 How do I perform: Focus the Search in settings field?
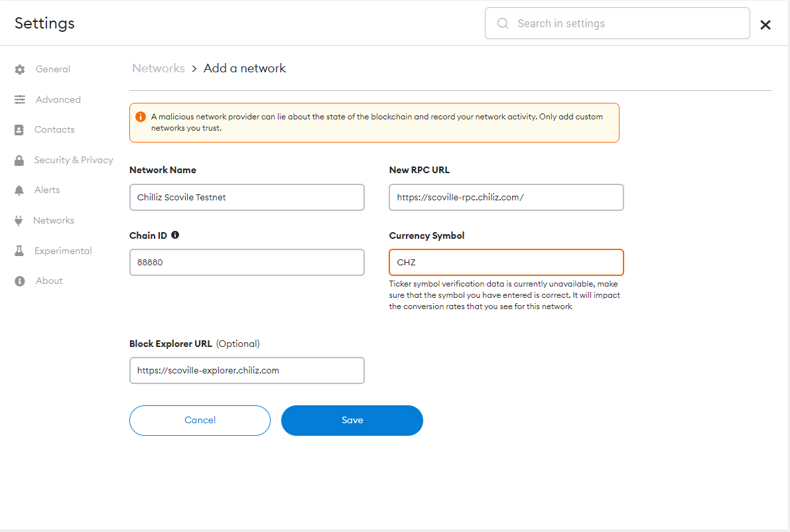pyautogui.click(x=617, y=23)
